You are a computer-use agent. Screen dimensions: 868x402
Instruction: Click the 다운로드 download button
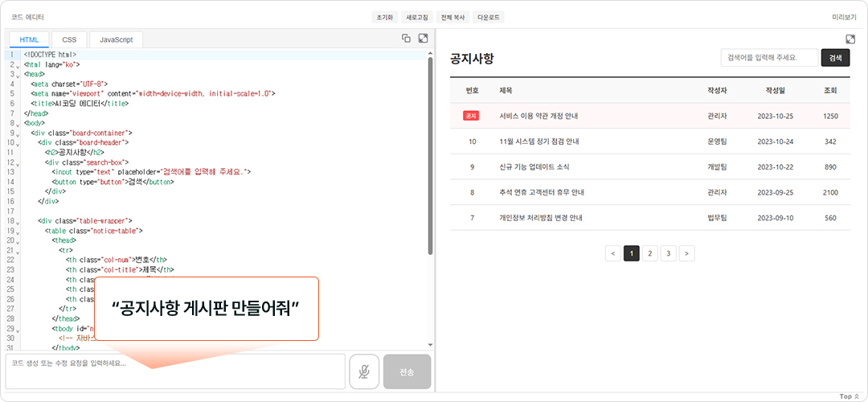(488, 17)
